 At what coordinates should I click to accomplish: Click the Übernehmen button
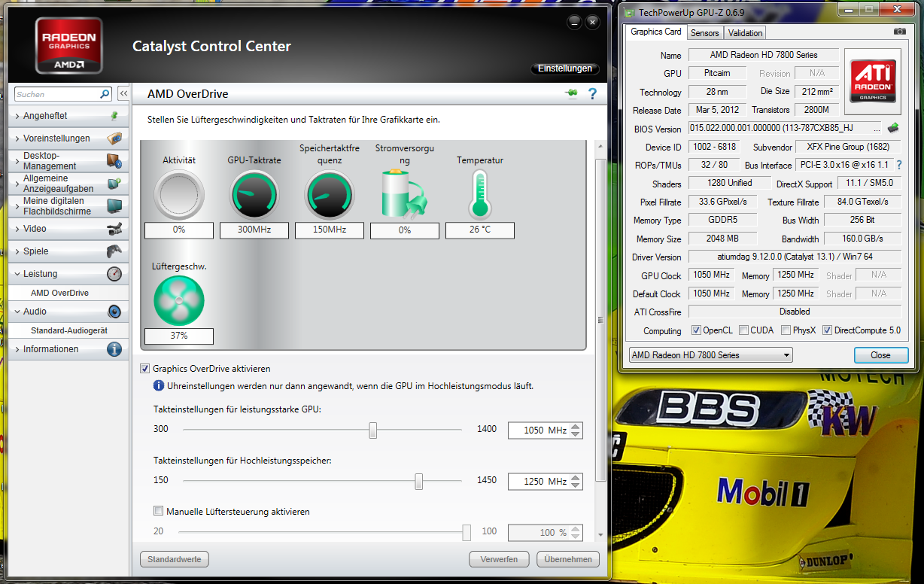coord(568,559)
